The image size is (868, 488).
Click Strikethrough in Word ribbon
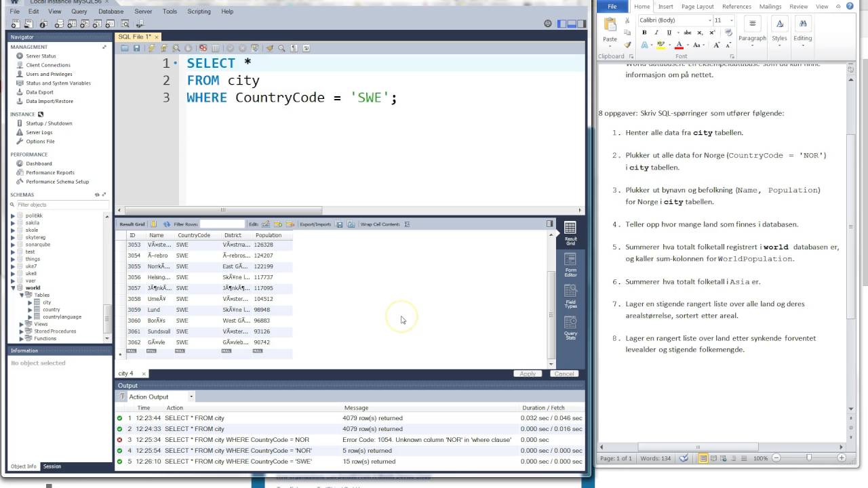[x=688, y=32]
